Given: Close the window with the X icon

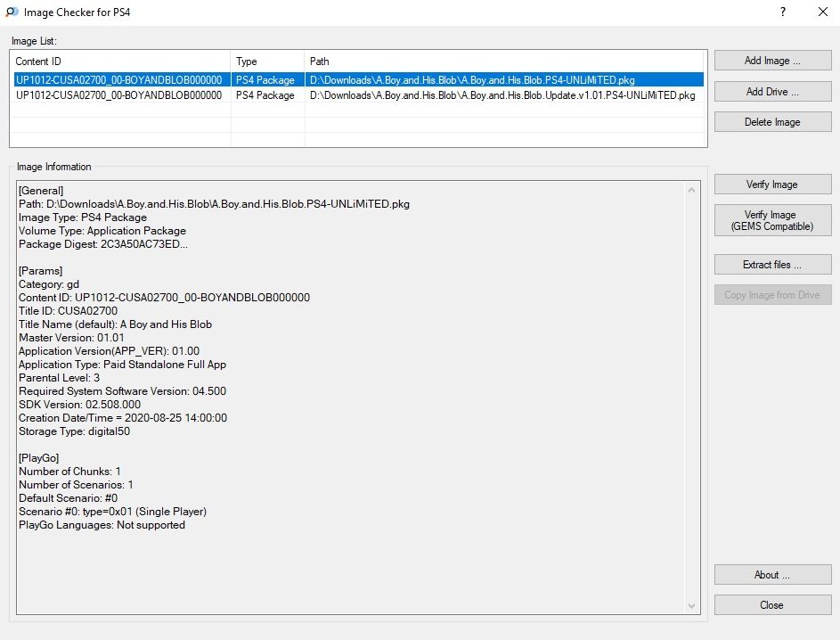Looking at the screenshot, I should point(823,12).
